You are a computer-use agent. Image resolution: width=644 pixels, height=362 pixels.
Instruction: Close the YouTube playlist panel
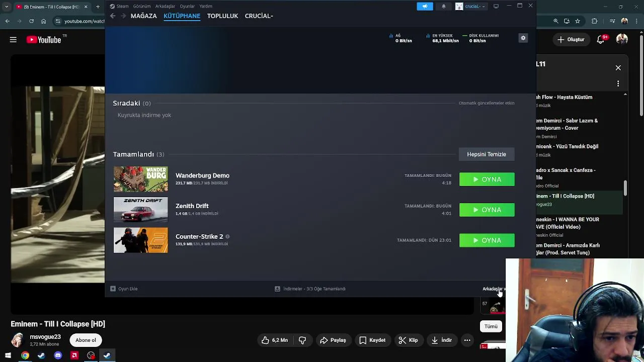pos(618,68)
